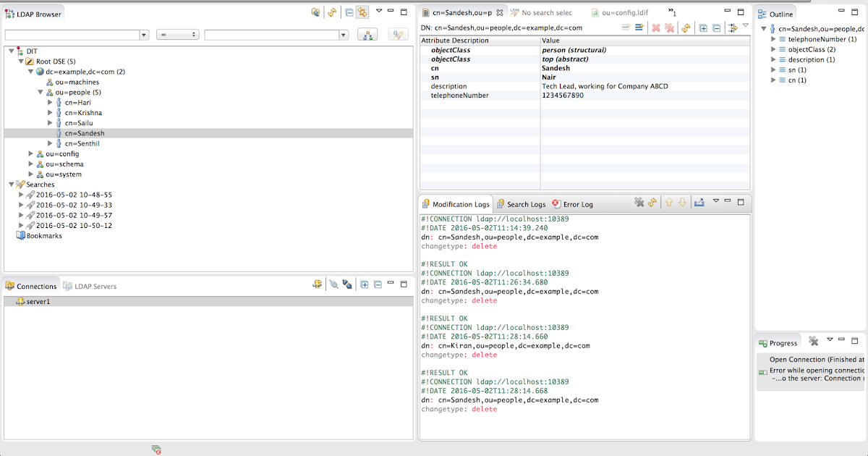Refresh the Modification Logs view
Viewport: 868px width, 456px height.
(652, 203)
